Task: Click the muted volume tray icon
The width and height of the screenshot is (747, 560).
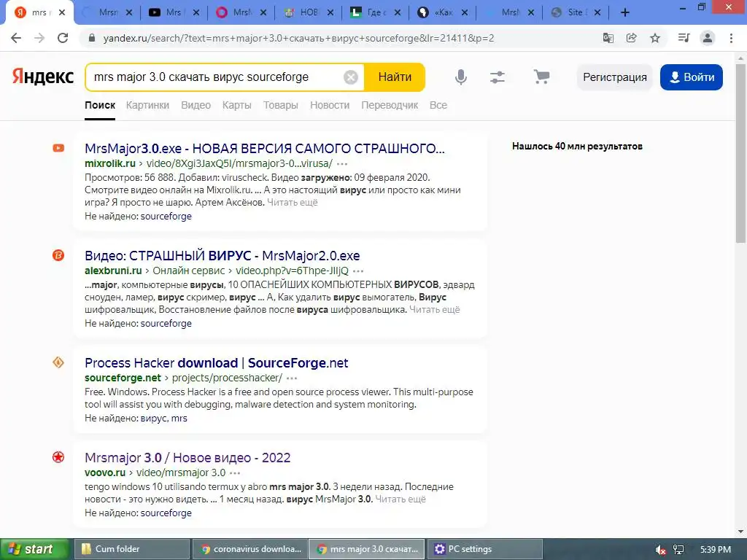Action: point(660,550)
